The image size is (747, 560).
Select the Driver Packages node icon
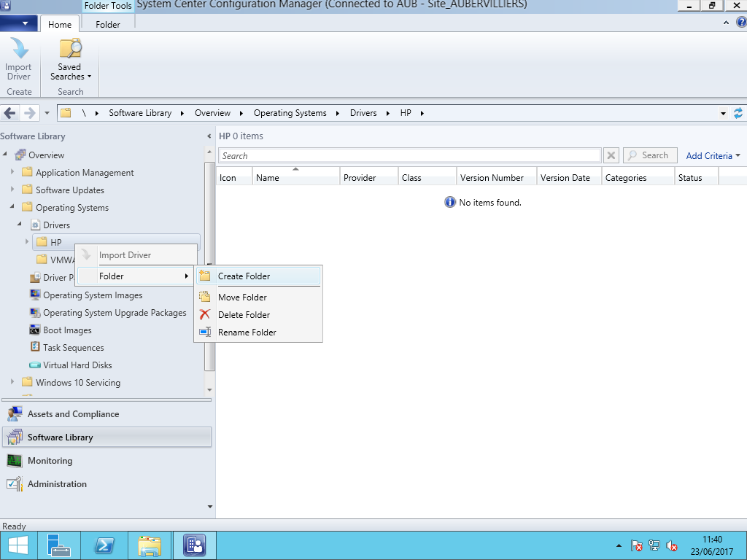tap(35, 278)
